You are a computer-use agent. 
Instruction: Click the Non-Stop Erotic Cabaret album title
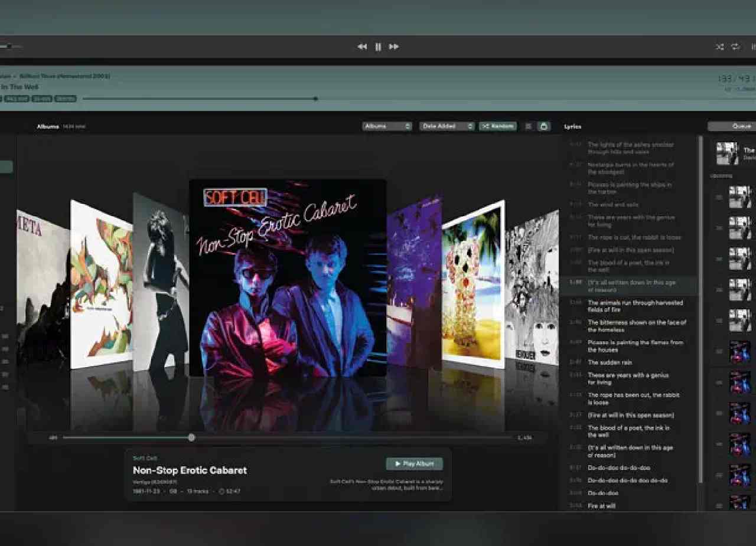pyautogui.click(x=190, y=470)
